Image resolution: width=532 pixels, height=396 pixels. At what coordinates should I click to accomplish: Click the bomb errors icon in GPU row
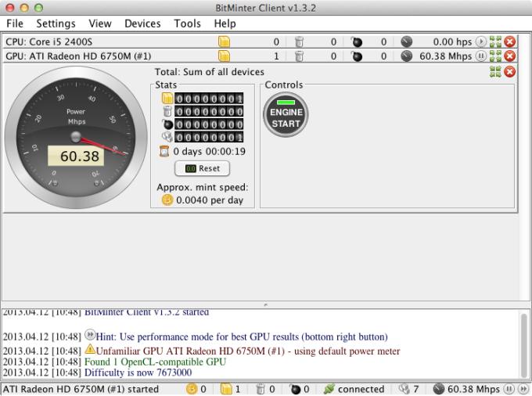(x=356, y=56)
